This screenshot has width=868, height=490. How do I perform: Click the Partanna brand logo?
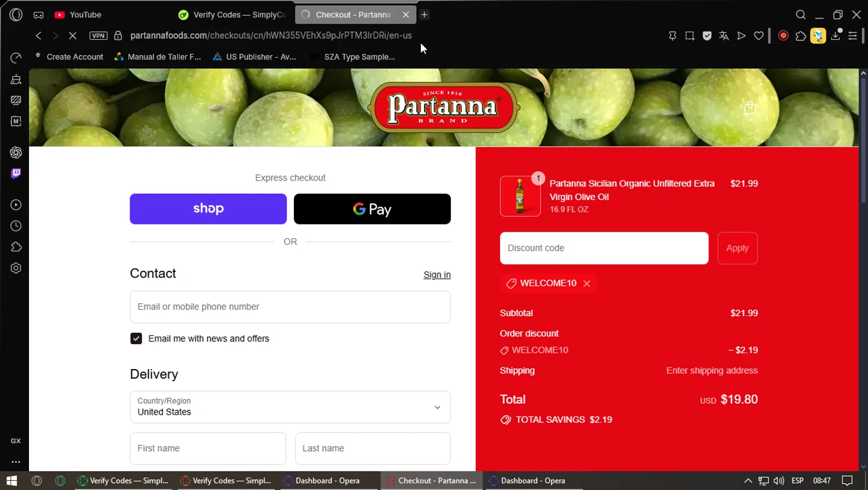[444, 108]
